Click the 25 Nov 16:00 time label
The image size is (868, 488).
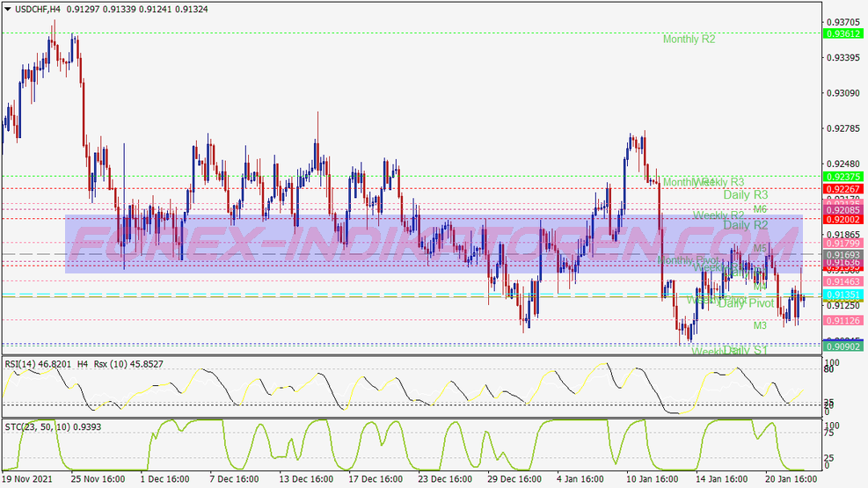tap(98, 479)
